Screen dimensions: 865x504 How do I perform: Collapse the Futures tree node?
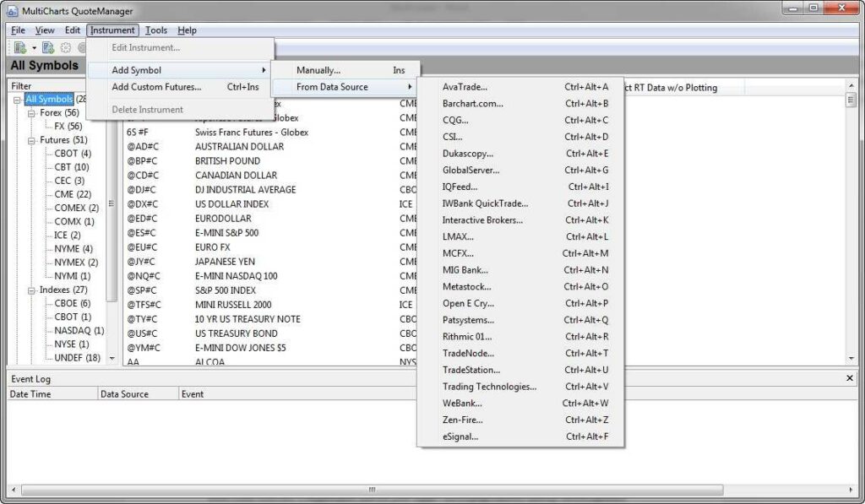click(x=32, y=140)
